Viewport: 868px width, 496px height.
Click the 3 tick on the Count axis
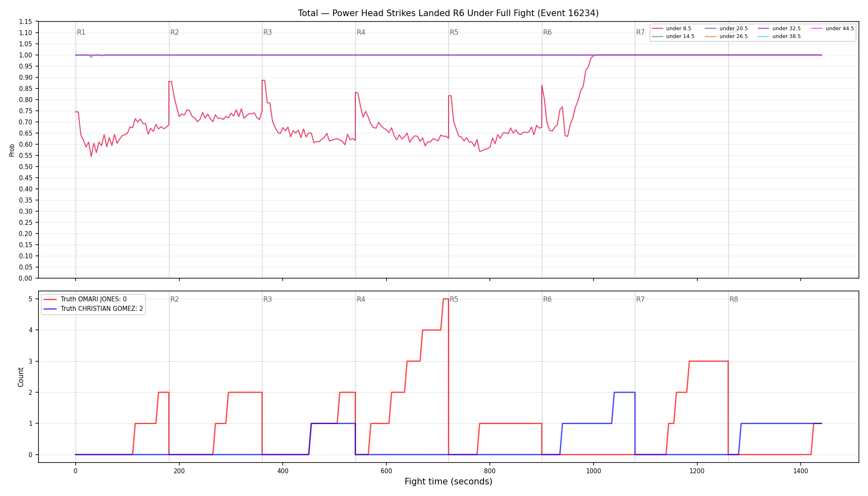coord(30,361)
